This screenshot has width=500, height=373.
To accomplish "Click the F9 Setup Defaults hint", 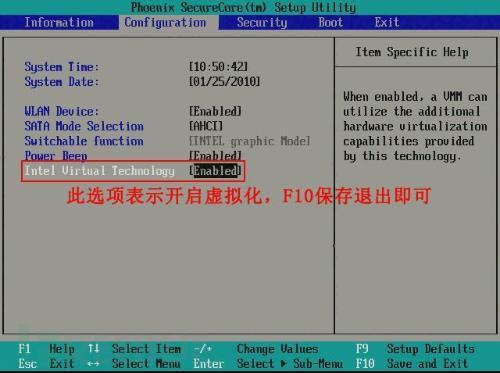I will point(415,349).
